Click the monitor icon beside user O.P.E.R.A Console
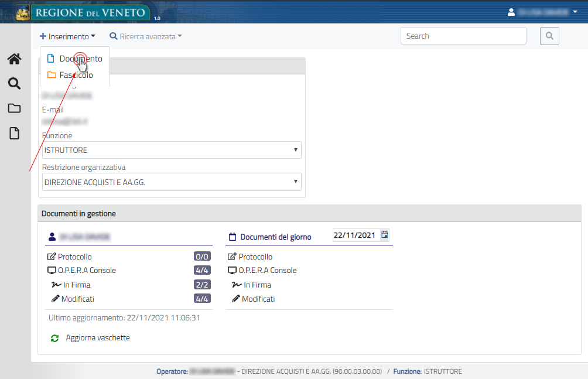The width and height of the screenshot is (588, 379). tap(52, 271)
